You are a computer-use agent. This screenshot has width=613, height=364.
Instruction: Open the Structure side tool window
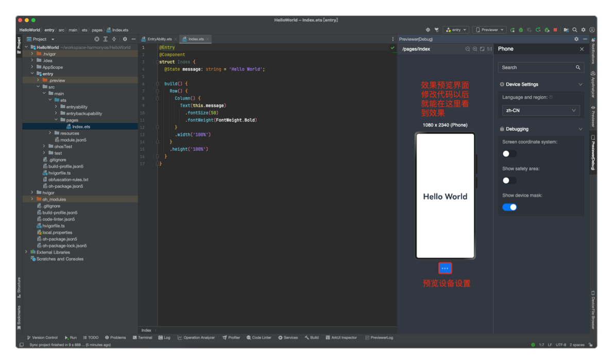pos(19,287)
